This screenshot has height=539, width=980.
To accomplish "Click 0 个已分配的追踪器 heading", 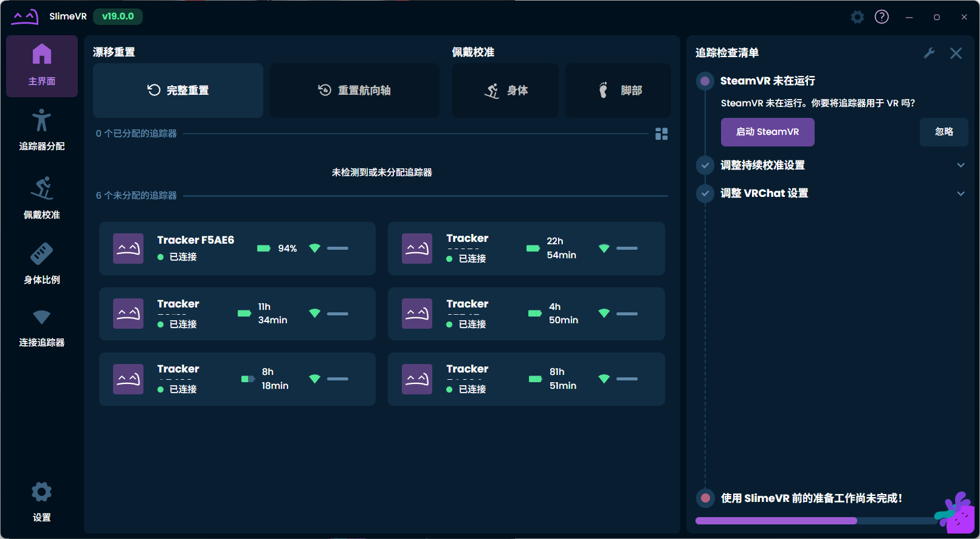I will coord(136,134).
